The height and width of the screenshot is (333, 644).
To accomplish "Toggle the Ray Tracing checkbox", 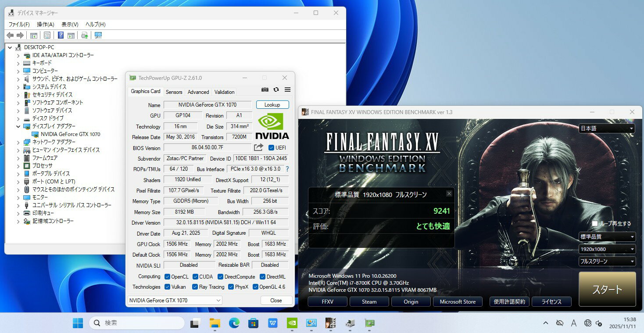I will 194,287.
